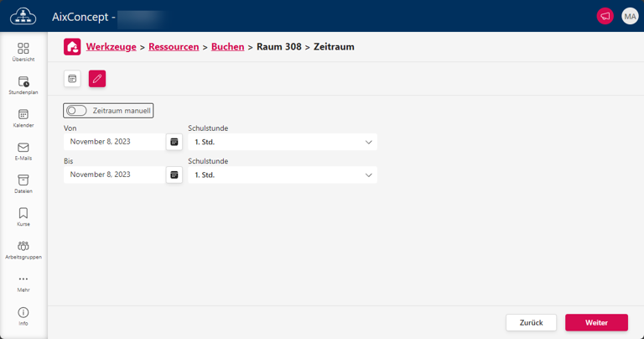Screen dimensions: 644x339
Task: Select the calendar view toolbar icon
Action: click(73, 79)
